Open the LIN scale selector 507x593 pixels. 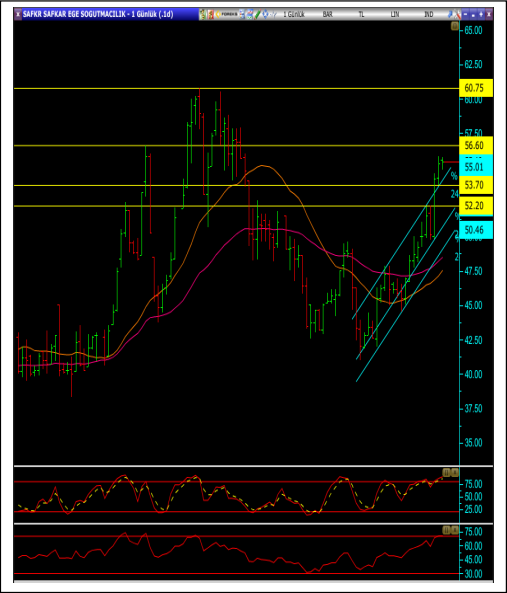(x=394, y=14)
